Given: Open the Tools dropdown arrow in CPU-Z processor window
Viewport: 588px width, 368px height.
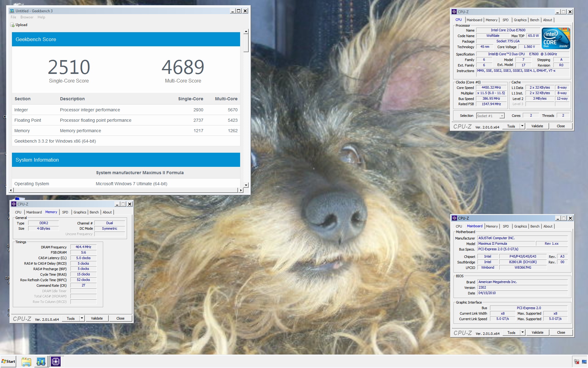Looking at the screenshot, I should click(x=522, y=126).
